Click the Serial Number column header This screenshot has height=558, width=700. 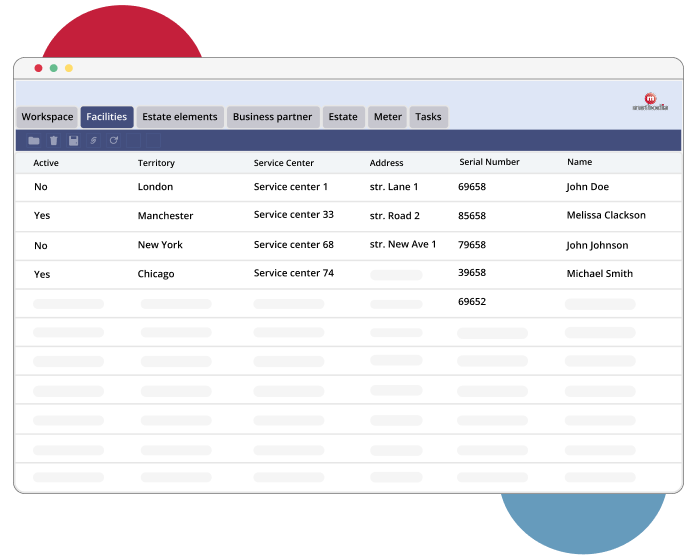[x=489, y=162]
